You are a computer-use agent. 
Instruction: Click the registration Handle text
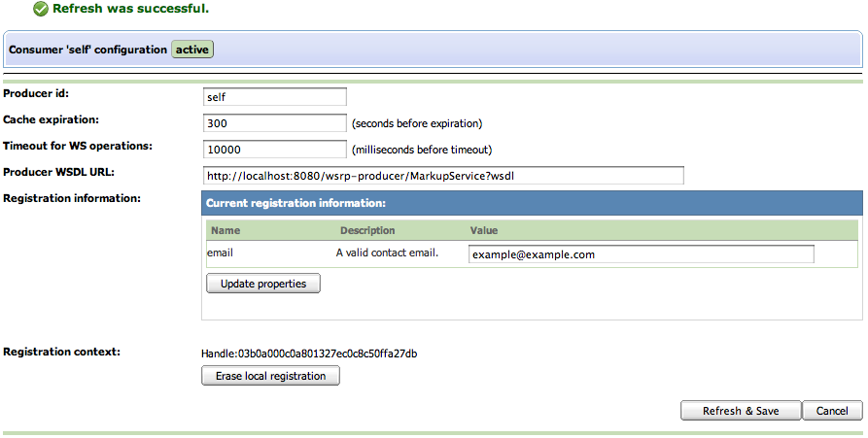pyautogui.click(x=316, y=354)
